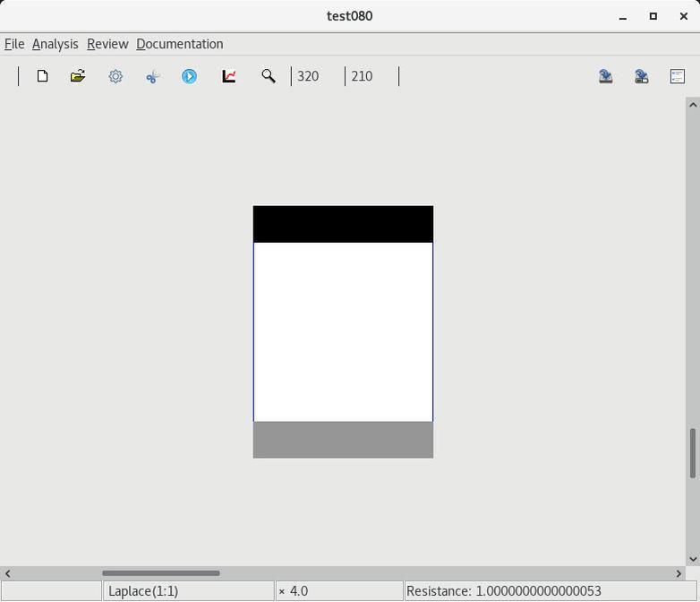The width and height of the screenshot is (700, 602).
Task: Click the black top electrode region
Action: pyautogui.click(x=343, y=224)
